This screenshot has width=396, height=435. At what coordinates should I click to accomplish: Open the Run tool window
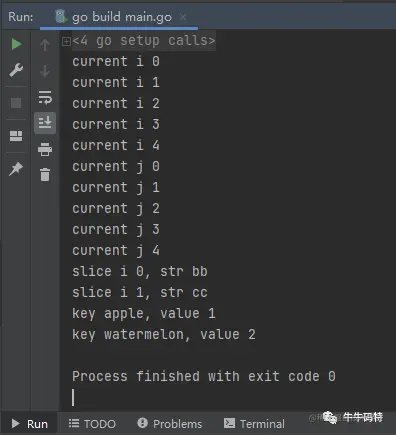30,424
